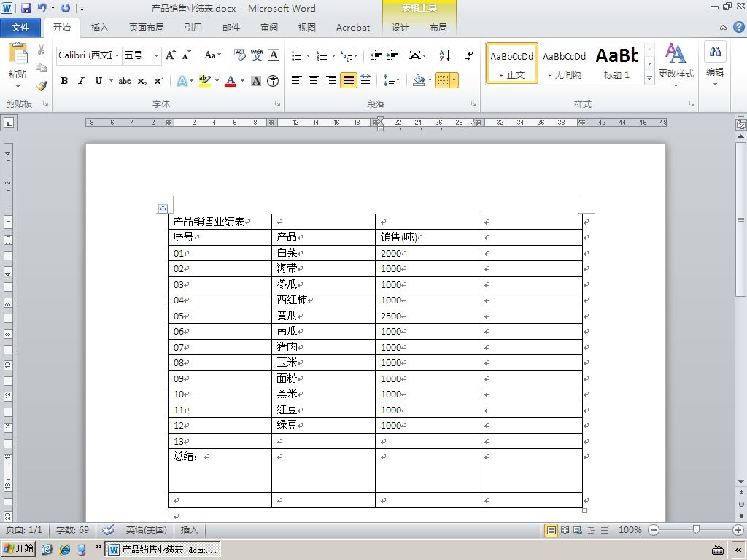Apply the 标题 1 Heading style
The height and width of the screenshot is (560, 747).
coord(616,64)
